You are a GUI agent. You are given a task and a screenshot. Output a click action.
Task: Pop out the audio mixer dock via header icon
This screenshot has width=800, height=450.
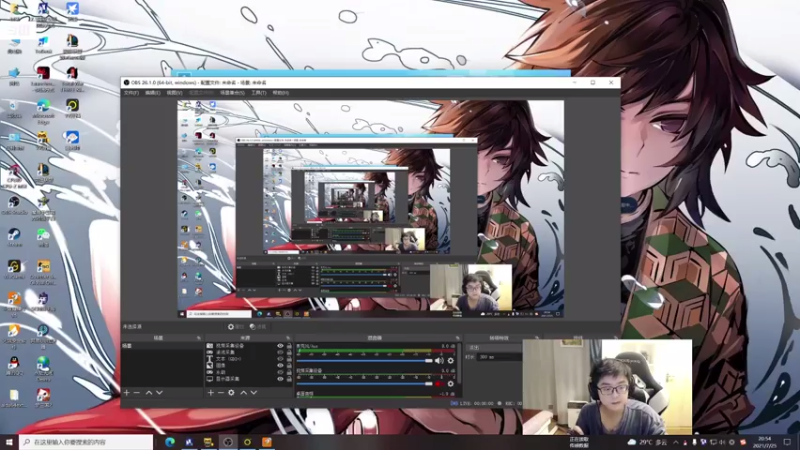tap(458, 338)
